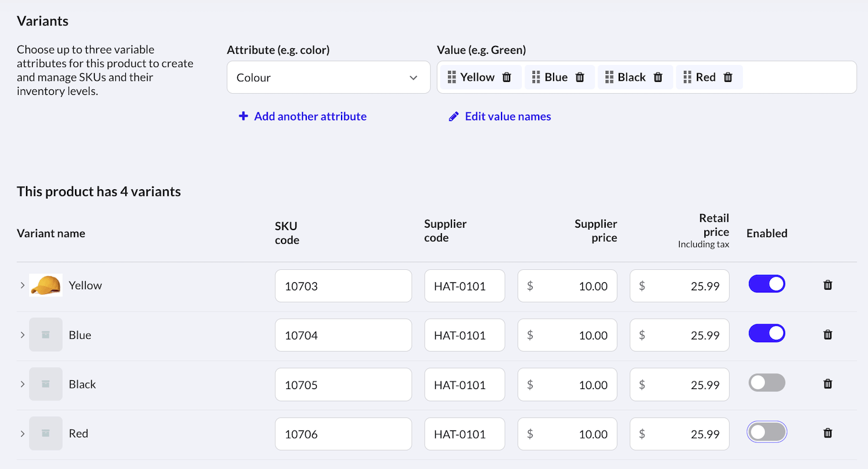The height and width of the screenshot is (469, 868).
Task: Edit the Red variant SKU code 10706
Action: click(x=343, y=434)
